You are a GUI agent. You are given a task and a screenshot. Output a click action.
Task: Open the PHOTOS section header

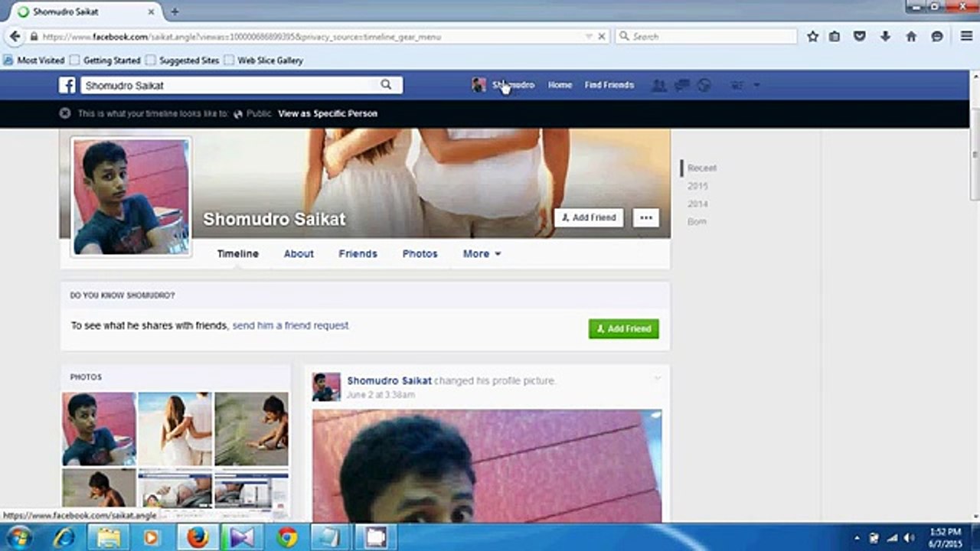(86, 377)
